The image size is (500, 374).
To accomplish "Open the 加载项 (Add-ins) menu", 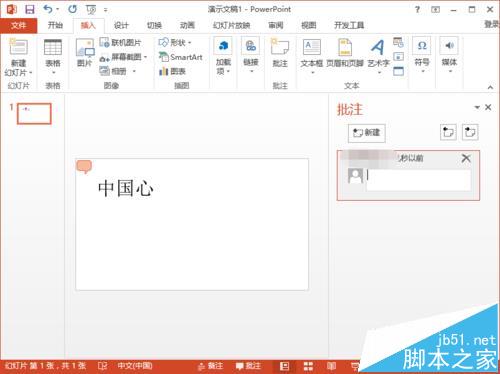I will click(223, 57).
